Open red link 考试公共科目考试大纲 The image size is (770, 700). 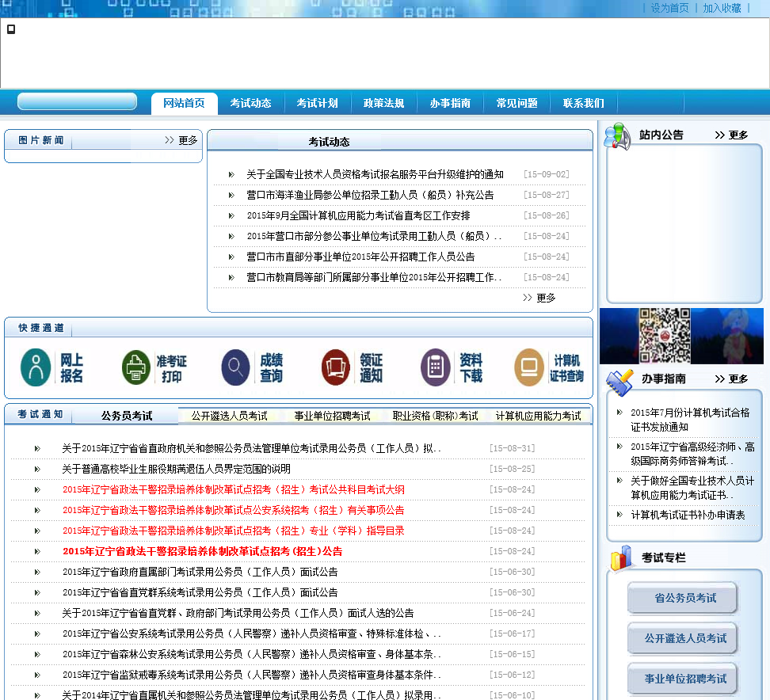[234, 489]
